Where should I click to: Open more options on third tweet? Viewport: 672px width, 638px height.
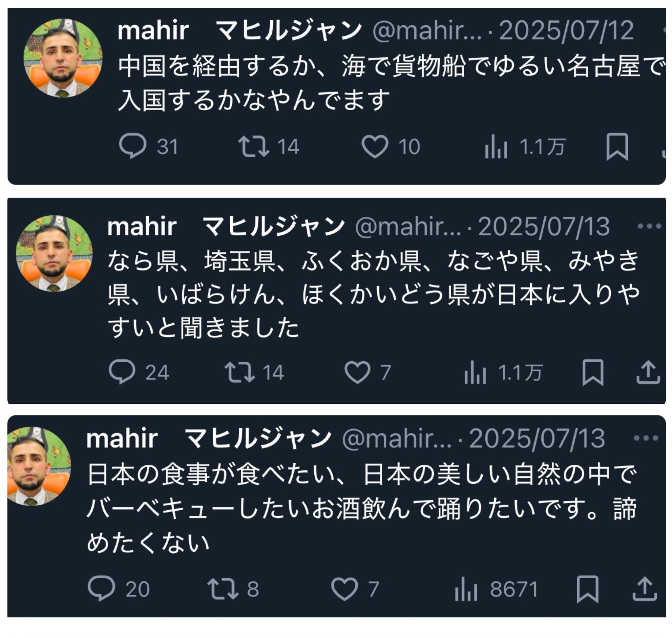tap(646, 438)
